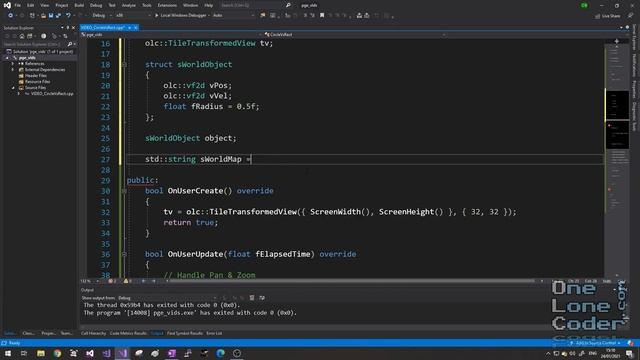Click the error count indicator
640x360 pixels.
pyautogui.click(x=111, y=281)
